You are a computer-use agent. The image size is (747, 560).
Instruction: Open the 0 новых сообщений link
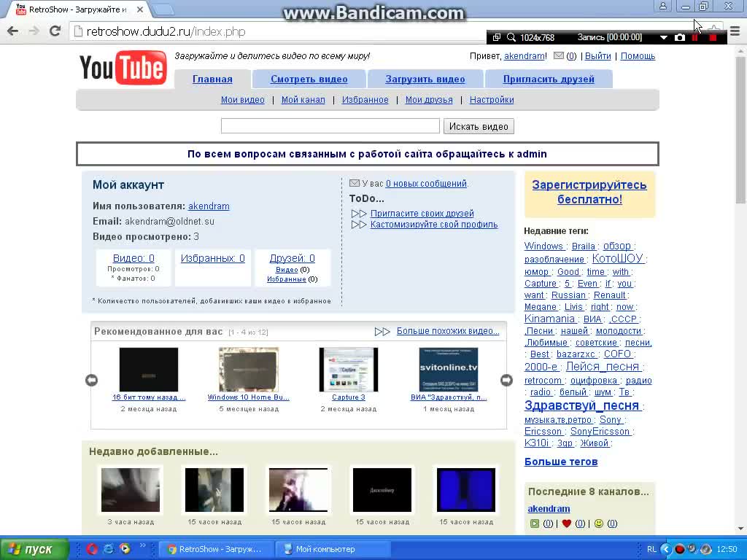426,183
